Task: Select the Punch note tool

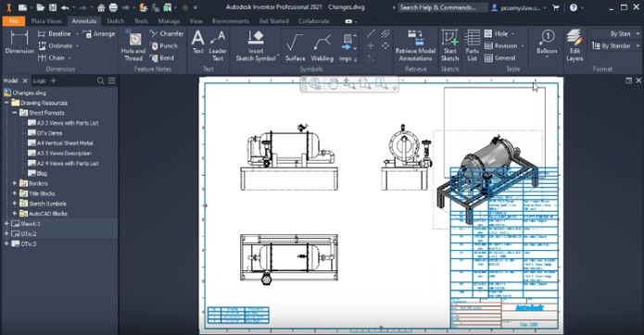Action: point(164,46)
